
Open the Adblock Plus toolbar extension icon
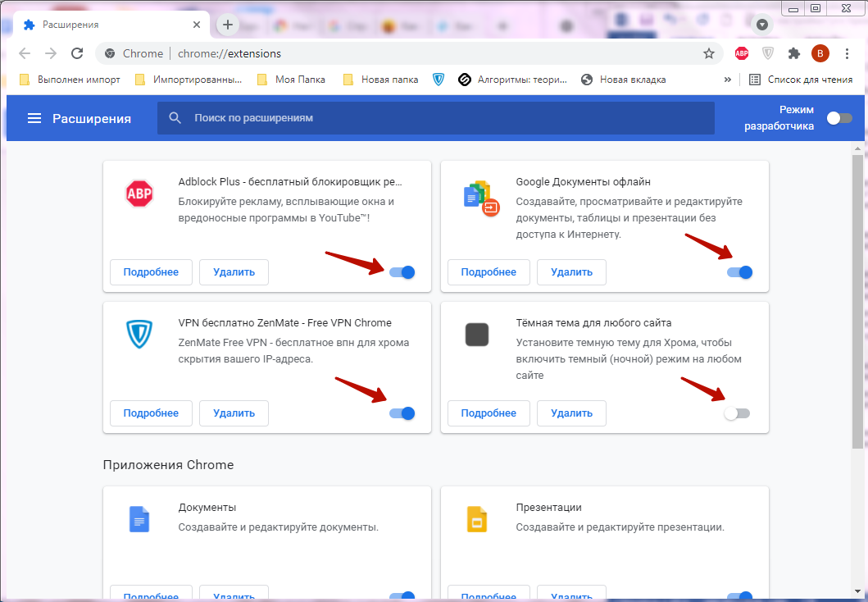click(742, 53)
